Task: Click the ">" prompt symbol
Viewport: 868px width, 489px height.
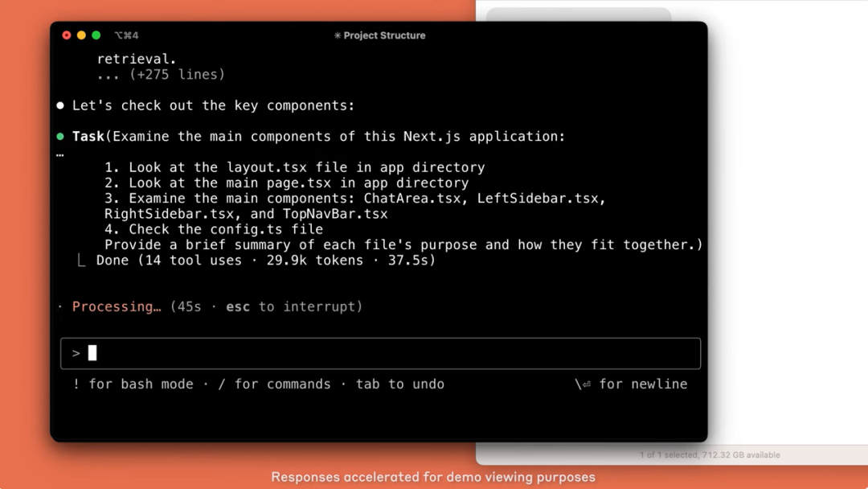Action: click(76, 353)
